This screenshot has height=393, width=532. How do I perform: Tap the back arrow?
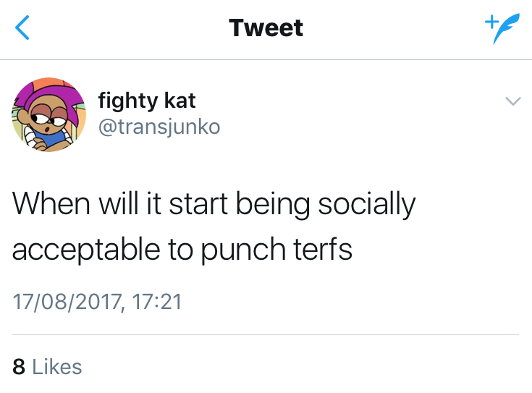[23, 28]
